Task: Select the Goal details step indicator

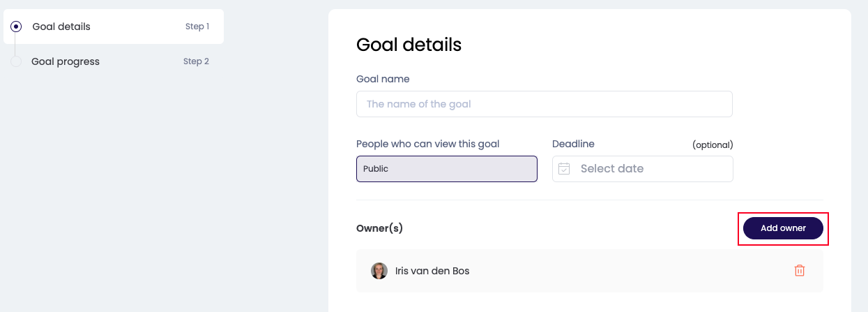Action: click(x=16, y=27)
